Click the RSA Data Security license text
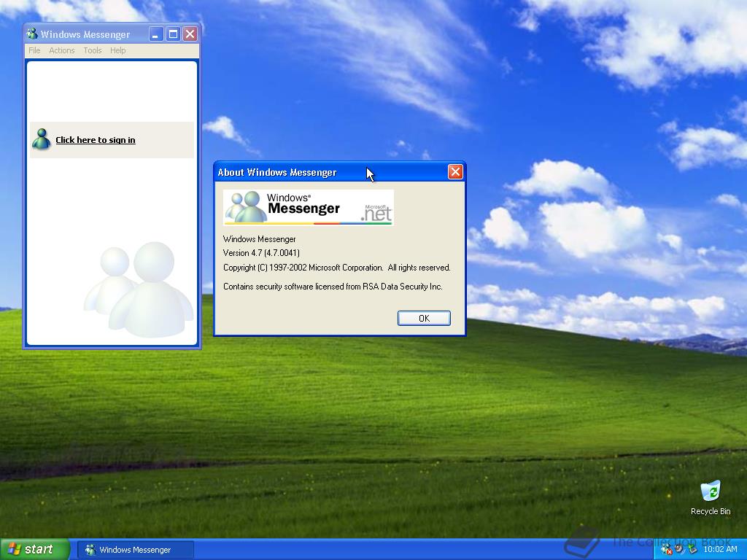 (x=333, y=286)
